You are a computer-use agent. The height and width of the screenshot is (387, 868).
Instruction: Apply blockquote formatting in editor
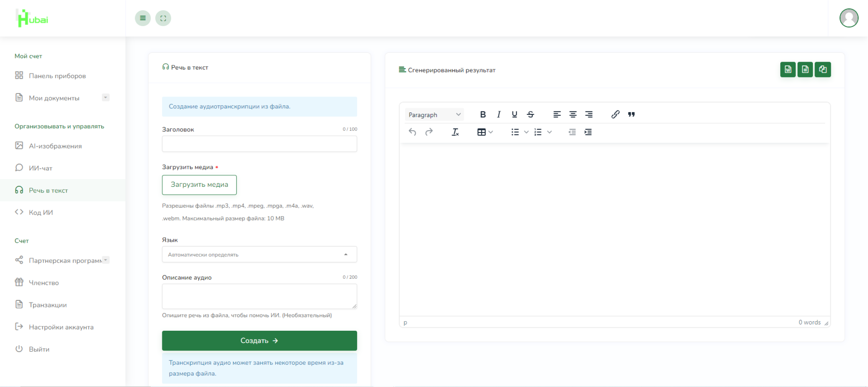coord(631,114)
